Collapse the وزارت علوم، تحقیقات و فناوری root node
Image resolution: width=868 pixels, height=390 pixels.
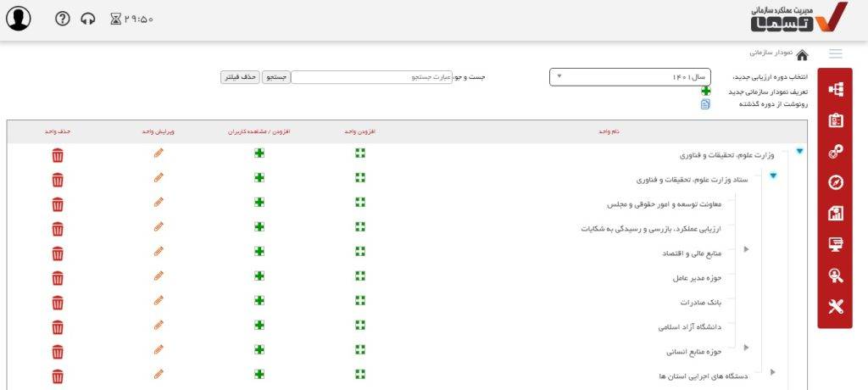click(x=799, y=153)
